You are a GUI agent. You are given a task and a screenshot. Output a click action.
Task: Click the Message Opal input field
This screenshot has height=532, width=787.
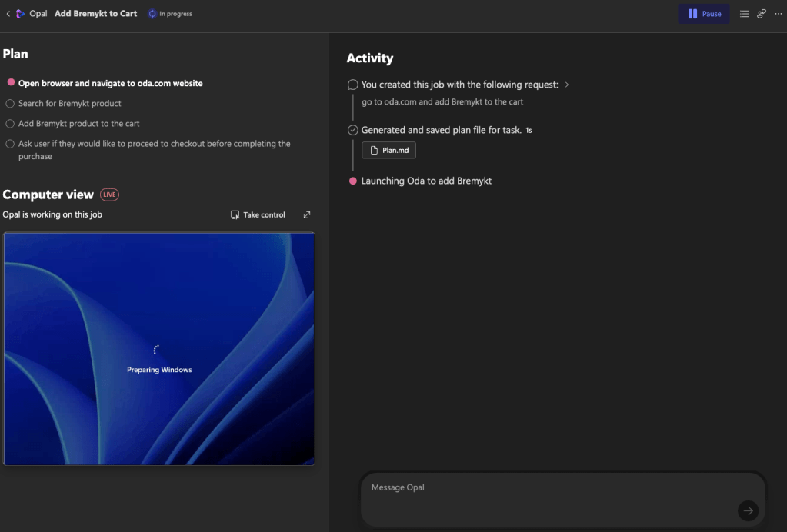tap(546, 488)
